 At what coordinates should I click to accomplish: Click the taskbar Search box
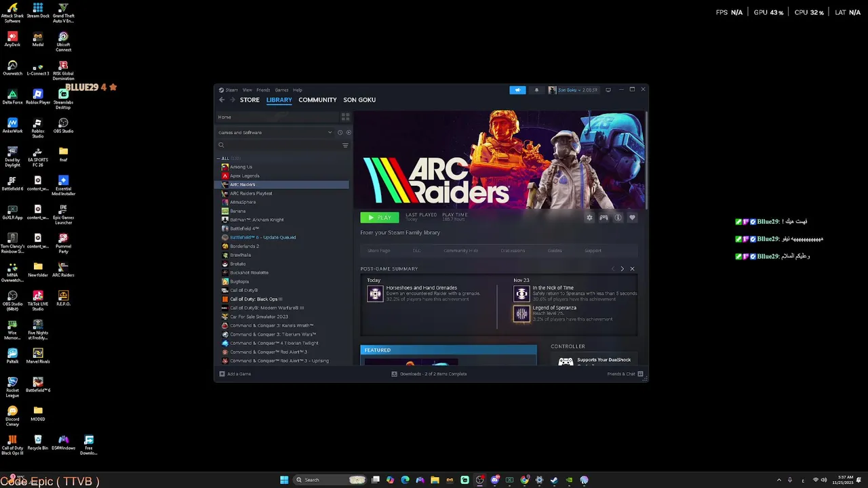[330, 480]
